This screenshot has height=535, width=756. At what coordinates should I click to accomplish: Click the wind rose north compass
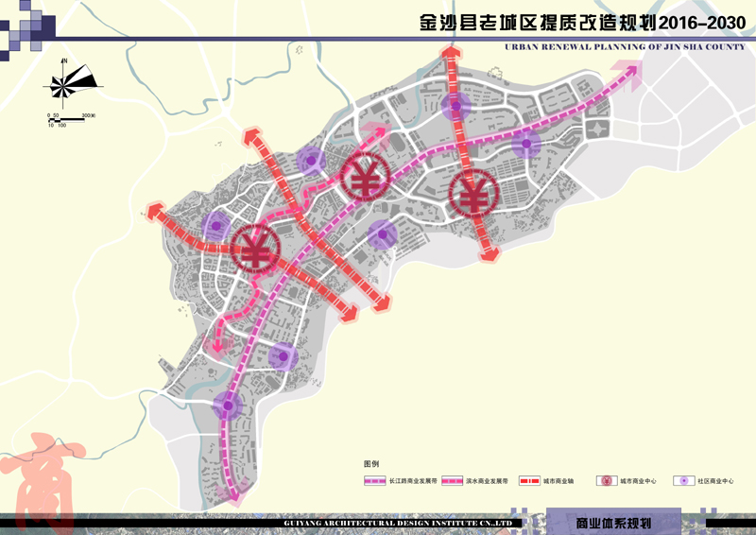pyautogui.click(x=68, y=83)
